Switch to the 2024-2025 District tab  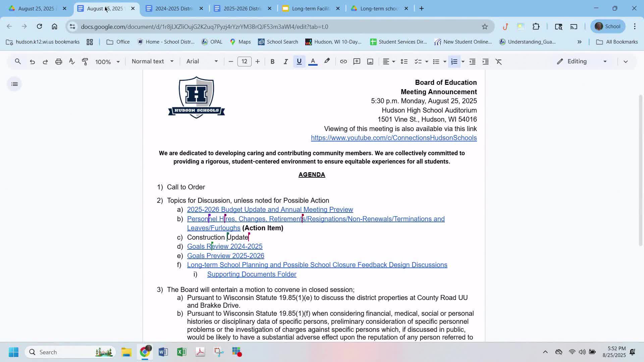tap(174, 9)
